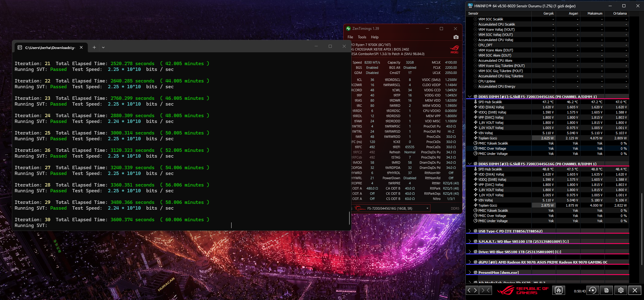Expand the USB Type-C PD sensor group

469,231
